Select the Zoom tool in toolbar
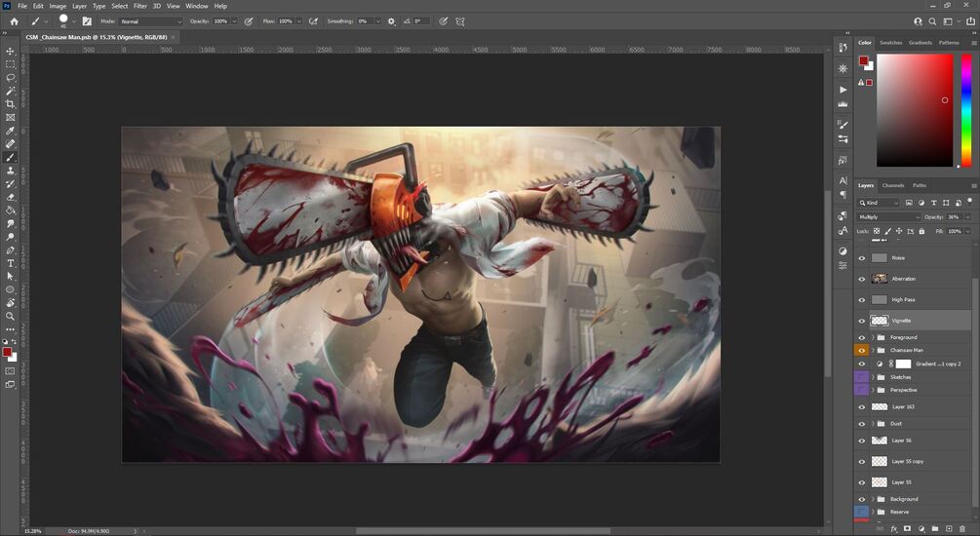Screen dimensions: 980x536 (x=10, y=316)
